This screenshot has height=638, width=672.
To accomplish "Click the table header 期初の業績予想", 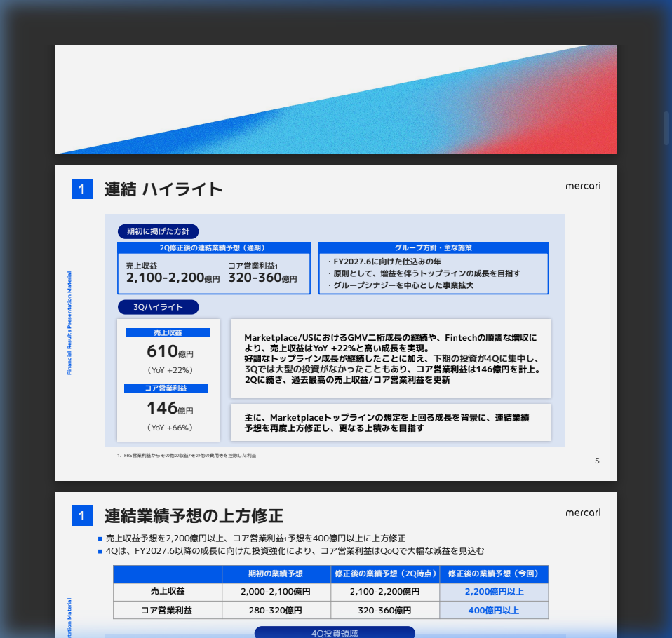I will coord(276,573).
